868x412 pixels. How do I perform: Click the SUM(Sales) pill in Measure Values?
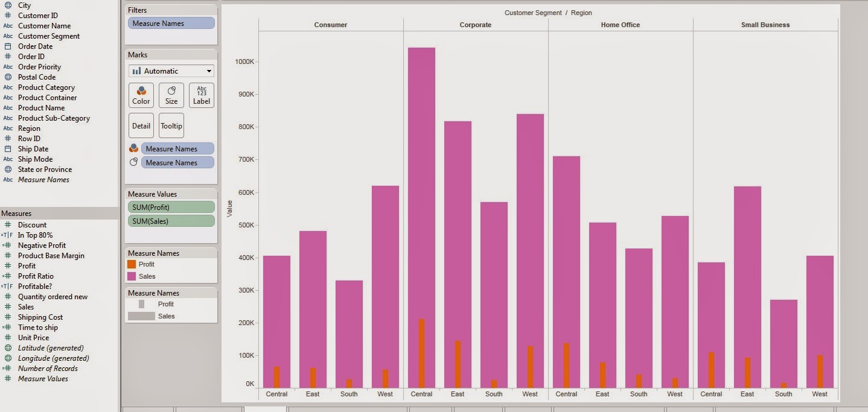click(x=171, y=220)
